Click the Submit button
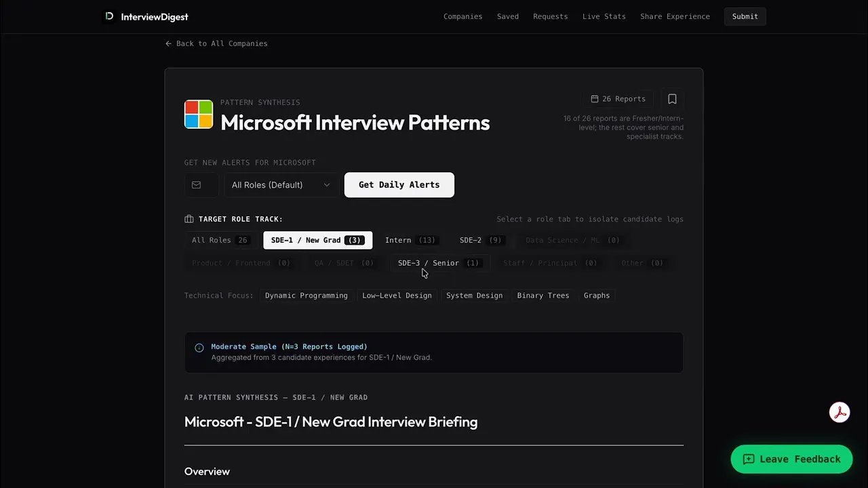868x488 pixels. coord(745,16)
